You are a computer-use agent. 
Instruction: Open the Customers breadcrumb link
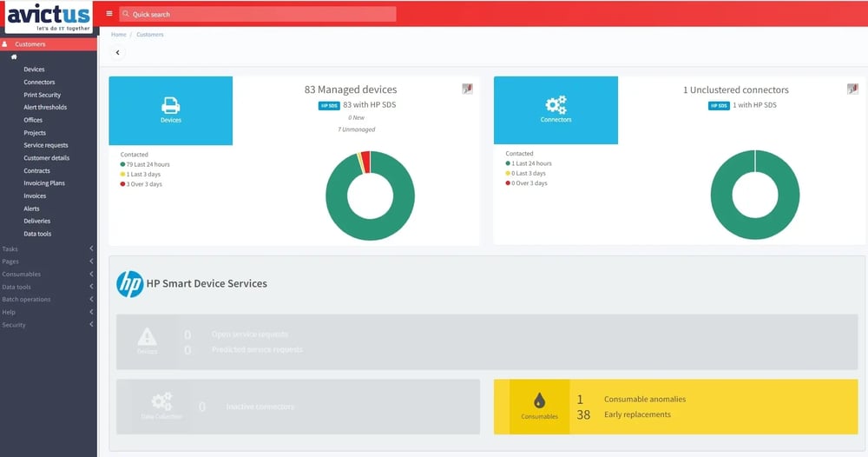click(x=150, y=35)
